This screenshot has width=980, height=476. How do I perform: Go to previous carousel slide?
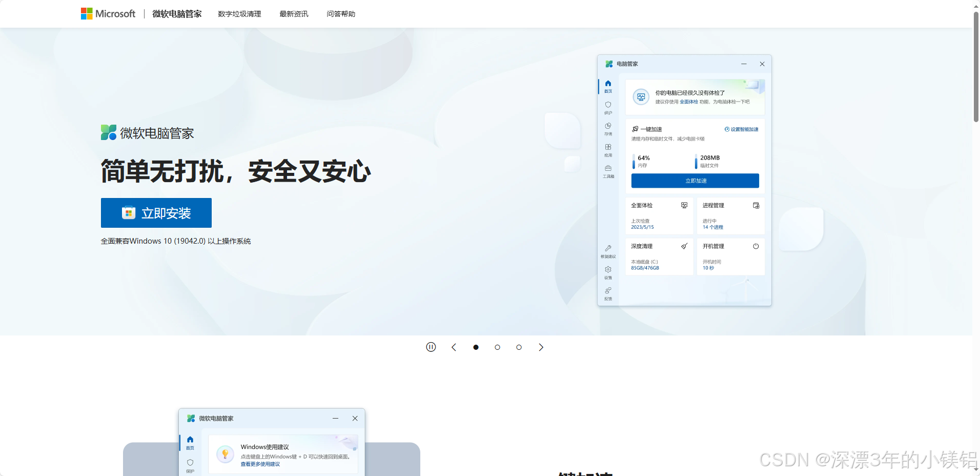(x=454, y=347)
